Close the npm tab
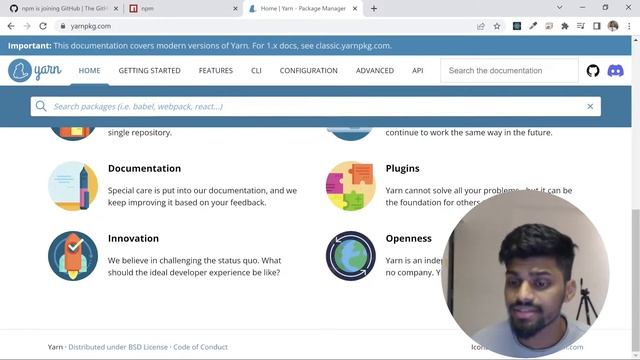The image size is (640, 360). tap(235, 9)
